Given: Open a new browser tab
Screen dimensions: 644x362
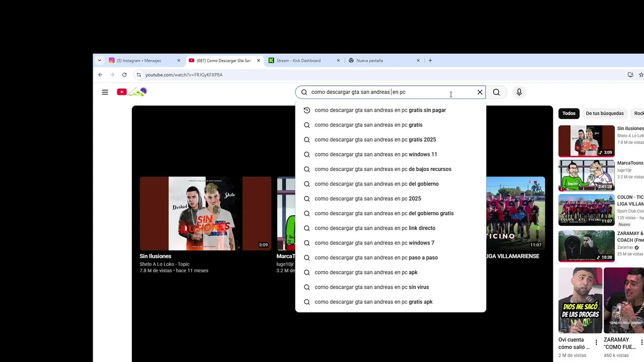Looking at the screenshot, I should 430,60.
